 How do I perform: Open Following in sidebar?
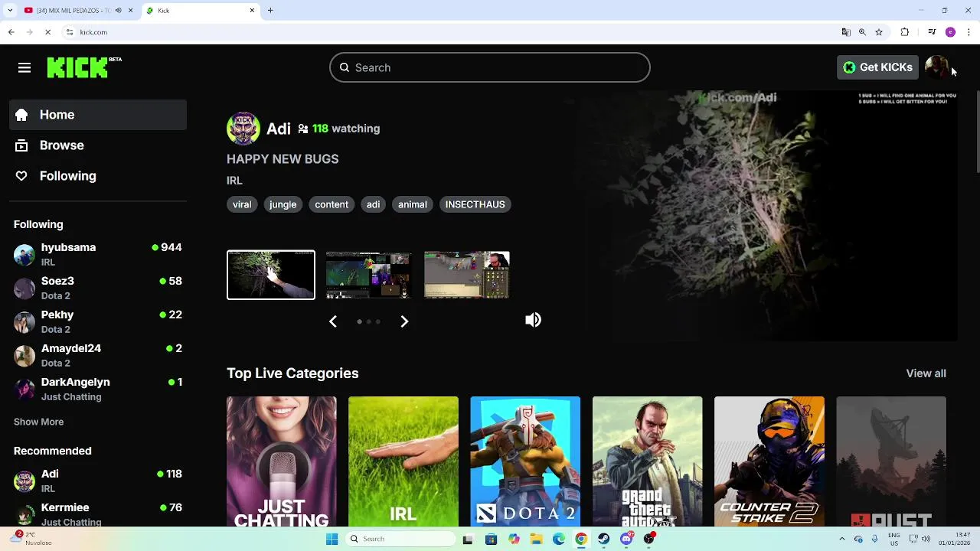coord(98,176)
